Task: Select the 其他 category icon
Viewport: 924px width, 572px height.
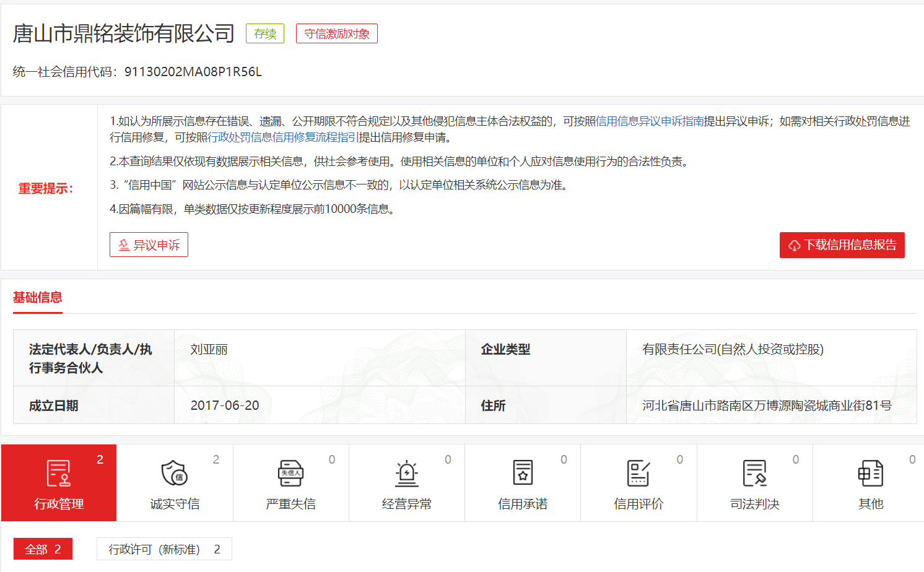Action: click(x=870, y=474)
